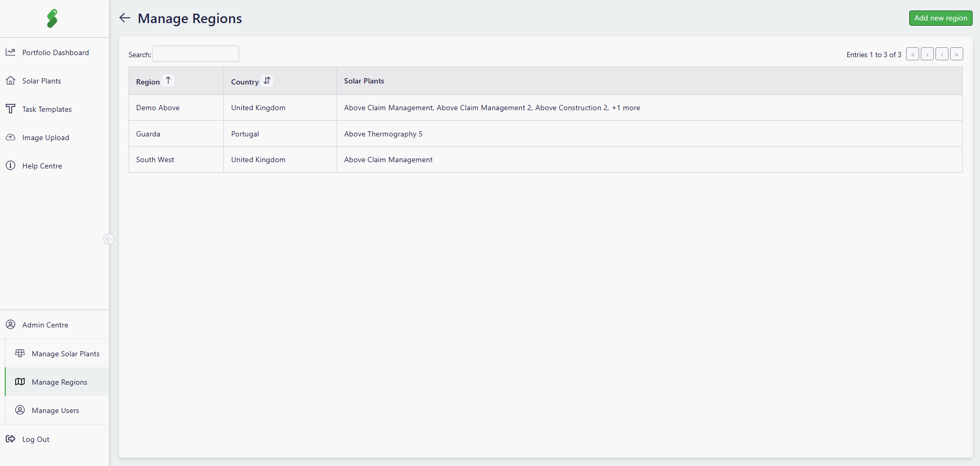
Task: Click the Search input field
Action: (x=196, y=54)
